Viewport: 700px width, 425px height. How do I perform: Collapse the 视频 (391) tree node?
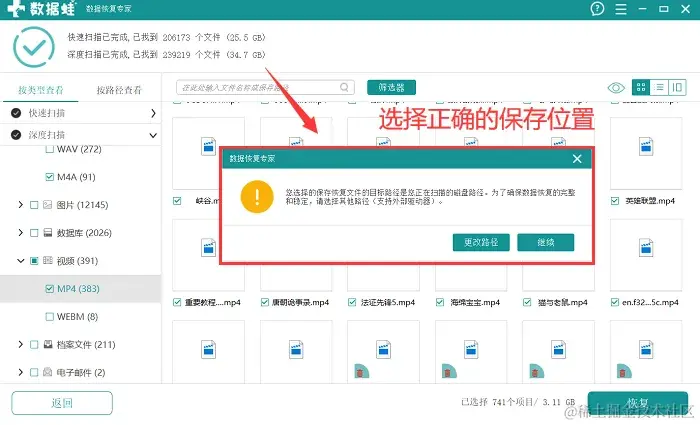21,261
